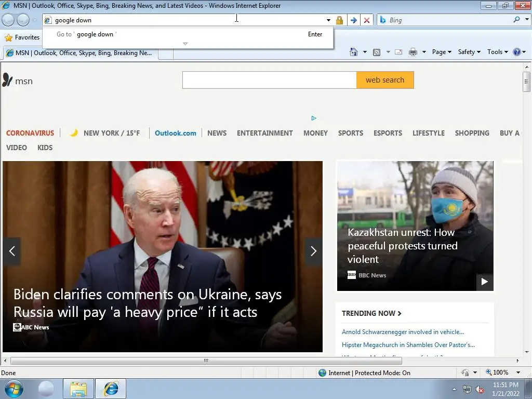Open the feeds dropdown arrow

[x=388, y=52]
